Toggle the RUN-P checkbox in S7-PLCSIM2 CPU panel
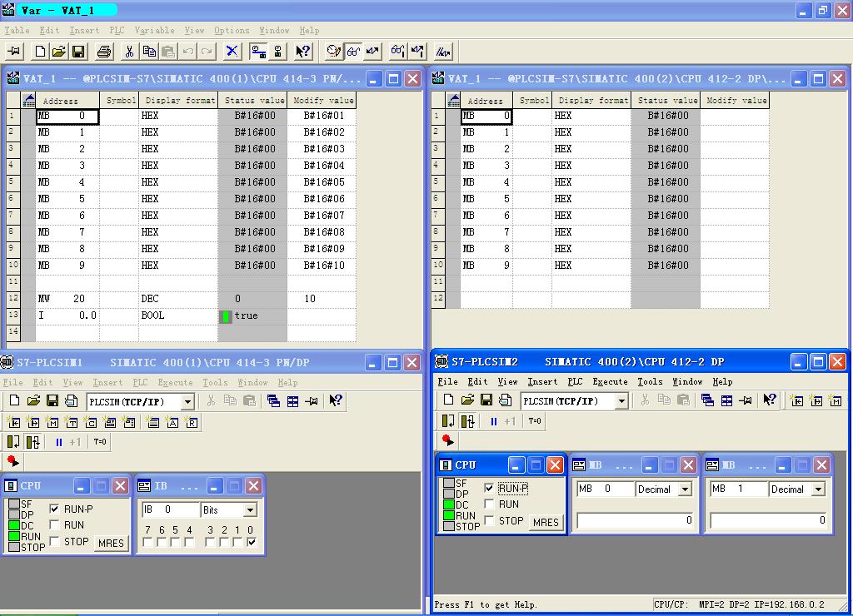This screenshot has height=616, width=853. [489, 489]
